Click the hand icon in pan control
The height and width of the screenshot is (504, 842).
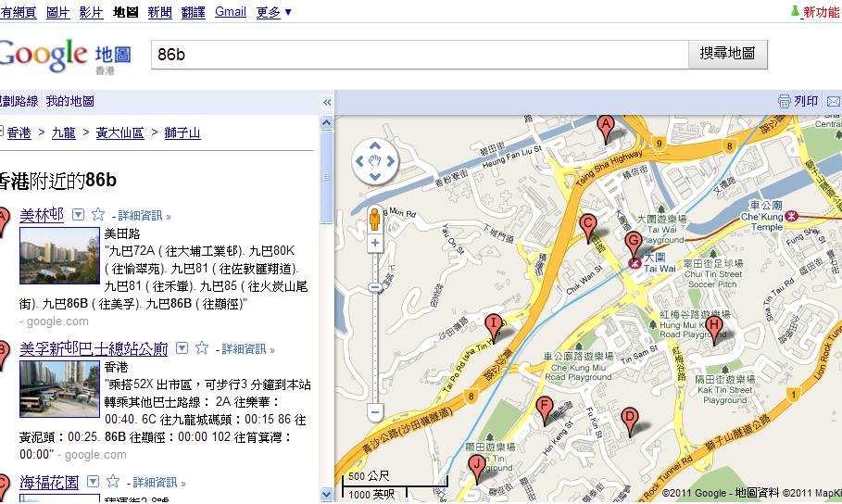pos(375,160)
